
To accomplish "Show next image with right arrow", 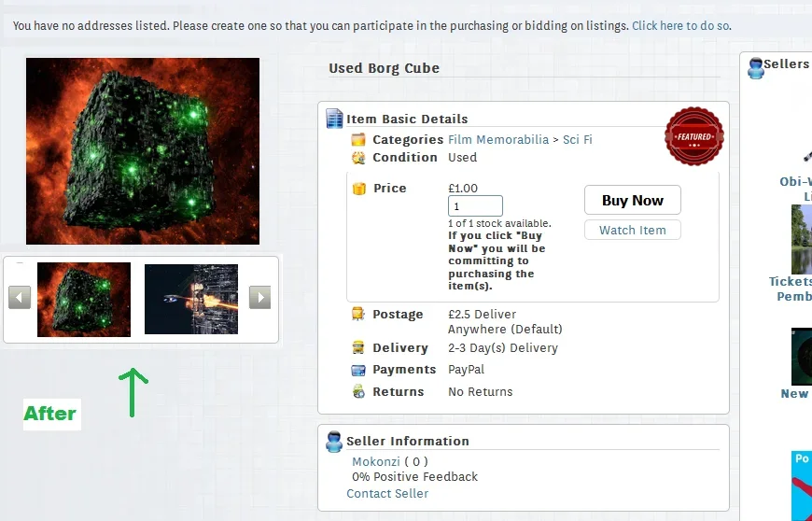I will 260,297.
